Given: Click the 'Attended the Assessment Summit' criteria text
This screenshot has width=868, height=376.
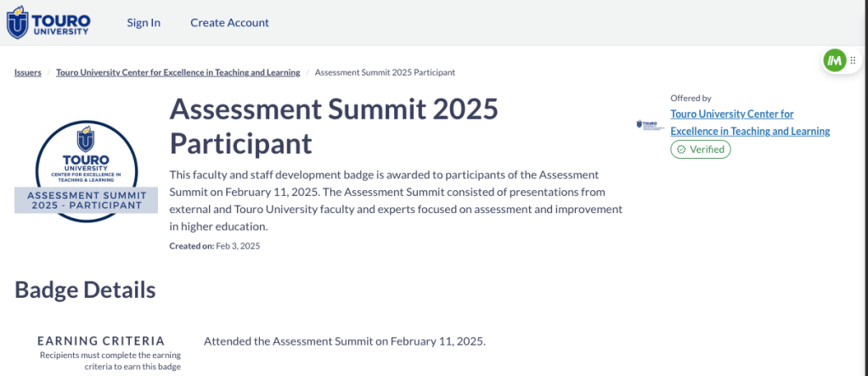Looking at the screenshot, I should click(344, 341).
